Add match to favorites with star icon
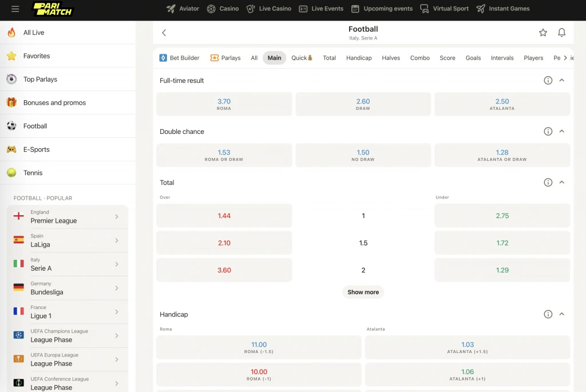This screenshot has width=586, height=392. click(543, 33)
